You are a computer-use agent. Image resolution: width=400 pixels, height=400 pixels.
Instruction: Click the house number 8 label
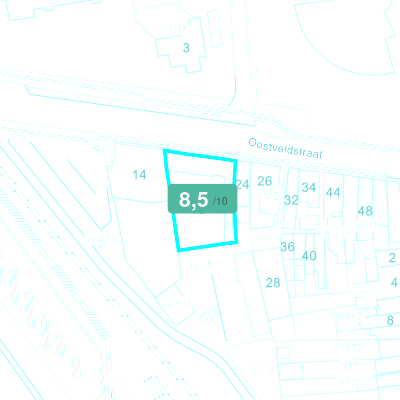pos(390,320)
